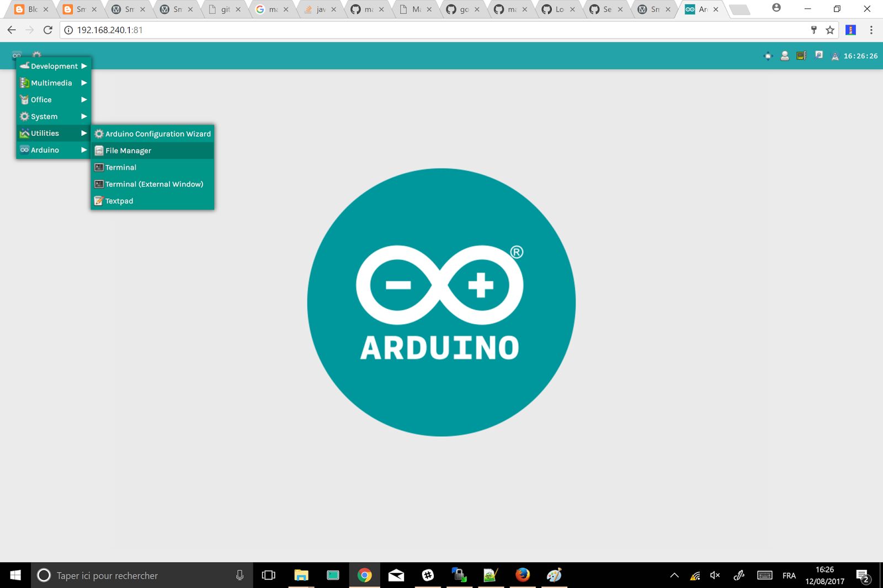Click the microphone icon in the search box
This screenshot has width=883, height=588.
point(240,575)
